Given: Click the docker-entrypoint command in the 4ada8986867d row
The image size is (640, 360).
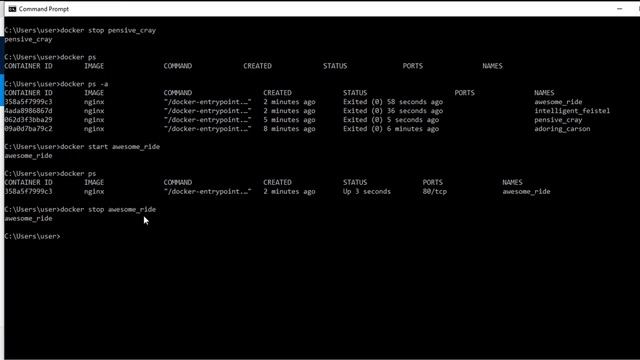Looking at the screenshot, I should point(207,111).
